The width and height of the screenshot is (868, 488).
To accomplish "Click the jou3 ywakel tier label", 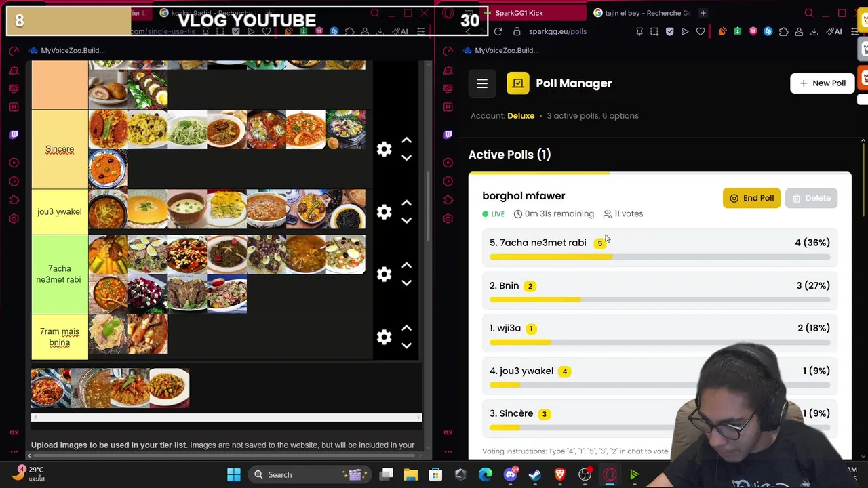I will pos(60,212).
